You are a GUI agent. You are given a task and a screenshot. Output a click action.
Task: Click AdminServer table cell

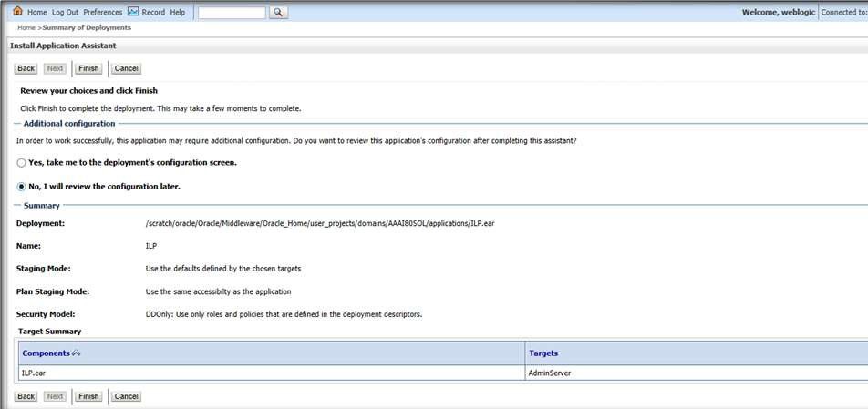(x=697, y=373)
